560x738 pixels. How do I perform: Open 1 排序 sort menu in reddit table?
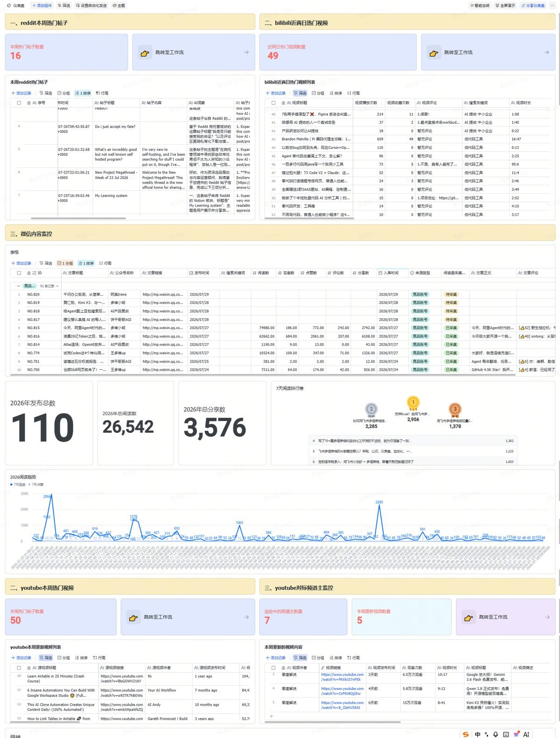tap(83, 93)
